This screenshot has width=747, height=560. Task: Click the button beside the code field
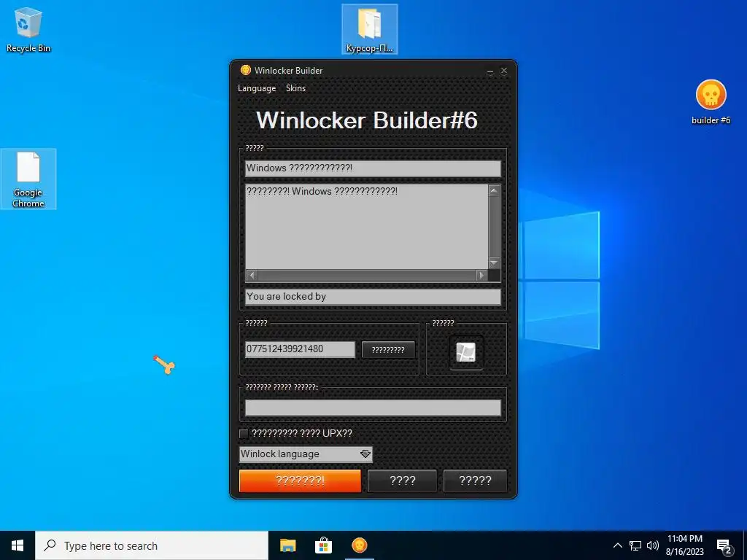(388, 349)
